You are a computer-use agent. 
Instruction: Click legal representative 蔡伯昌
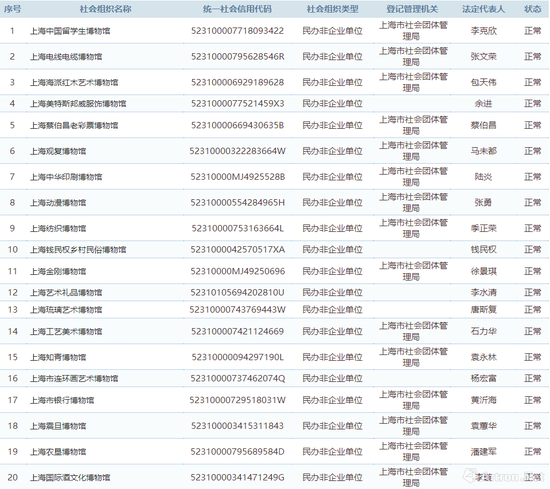(x=483, y=125)
